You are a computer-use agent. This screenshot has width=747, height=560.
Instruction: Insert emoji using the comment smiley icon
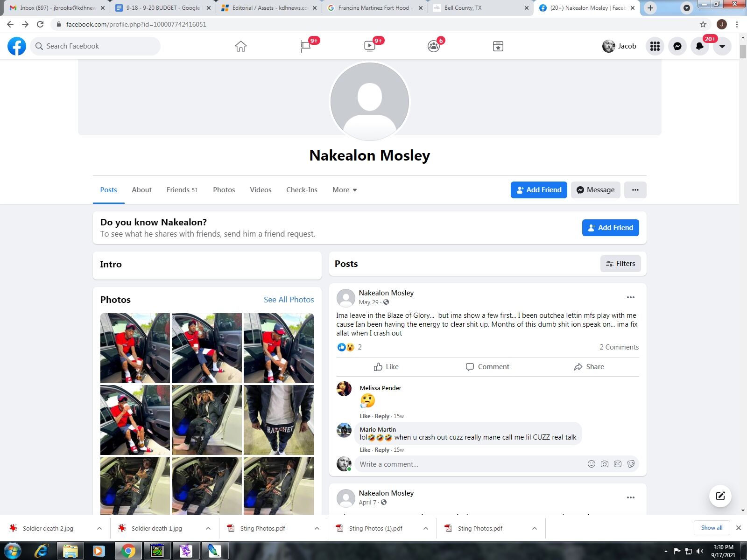[x=591, y=464]
